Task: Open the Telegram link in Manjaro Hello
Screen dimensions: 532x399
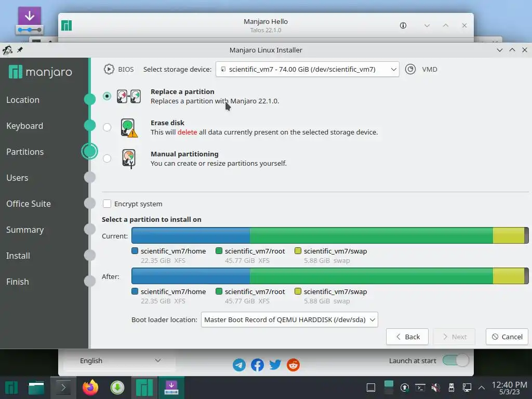Action: [239, 365]
